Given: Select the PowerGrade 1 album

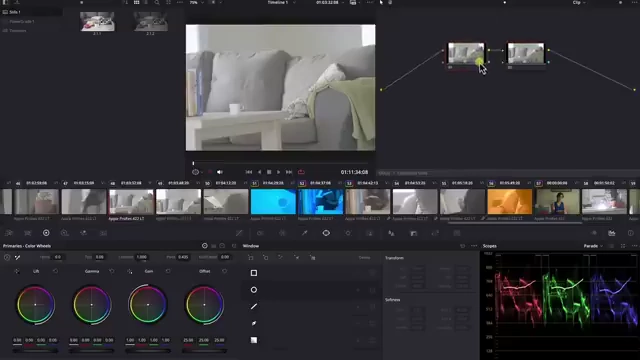Looking at the screenshot, I should [22, 21].
